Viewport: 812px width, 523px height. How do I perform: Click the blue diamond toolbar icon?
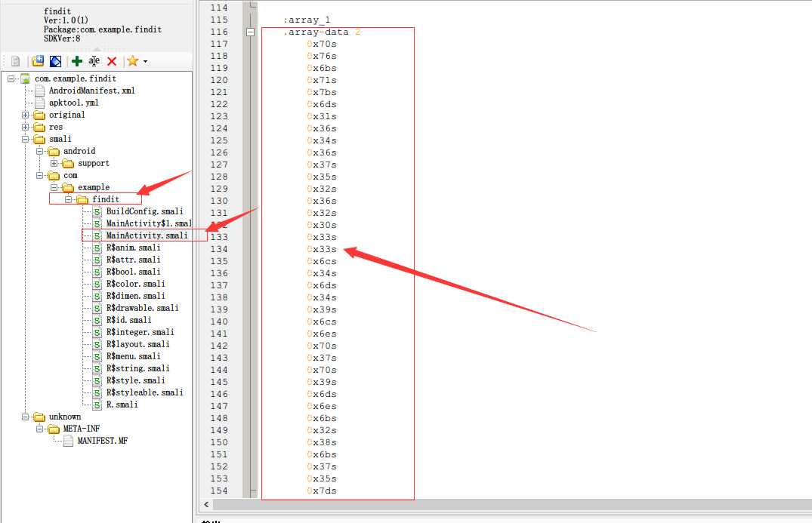pyautogui.click(x=55, y=61)
